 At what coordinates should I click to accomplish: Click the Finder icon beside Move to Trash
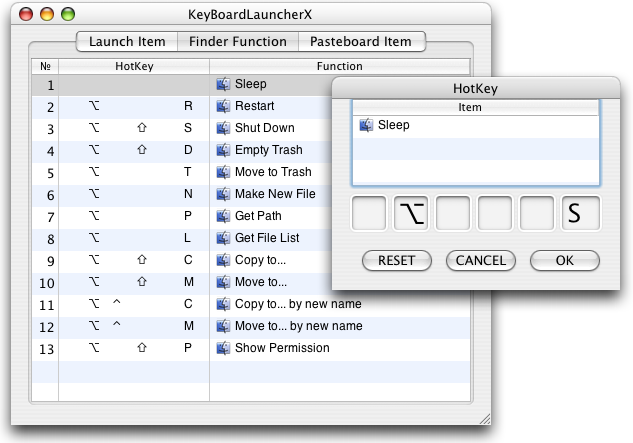coord(223,172)
